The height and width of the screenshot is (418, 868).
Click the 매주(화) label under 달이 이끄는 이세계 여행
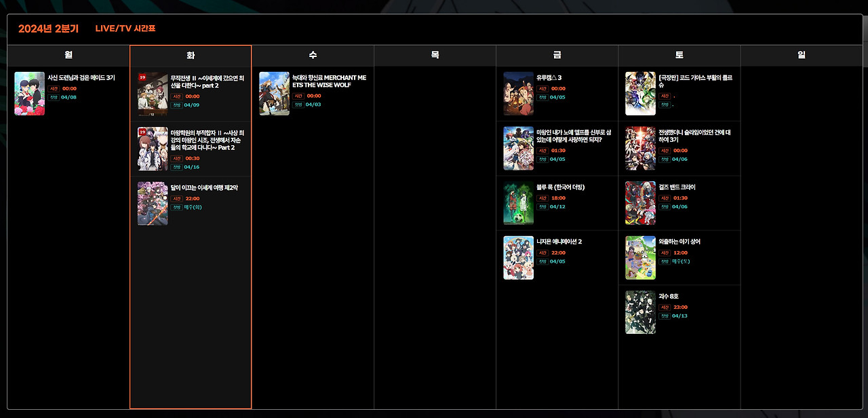click(x=193, y=207)
